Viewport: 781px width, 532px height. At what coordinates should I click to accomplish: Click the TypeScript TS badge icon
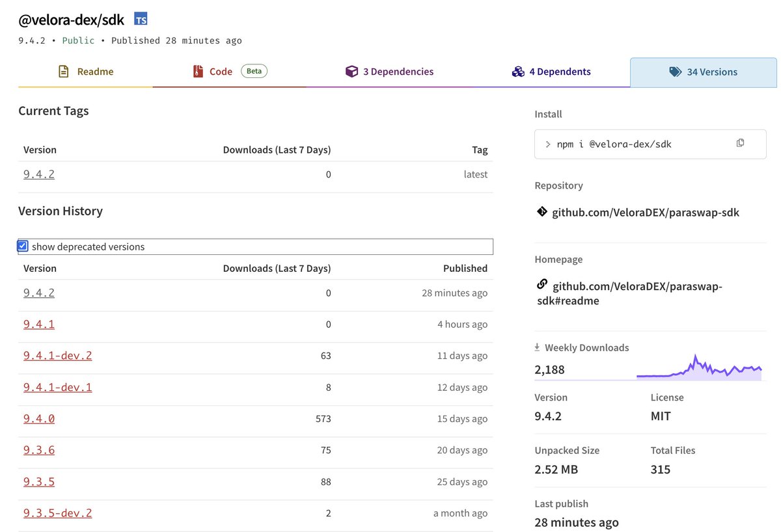coord(141,19)
